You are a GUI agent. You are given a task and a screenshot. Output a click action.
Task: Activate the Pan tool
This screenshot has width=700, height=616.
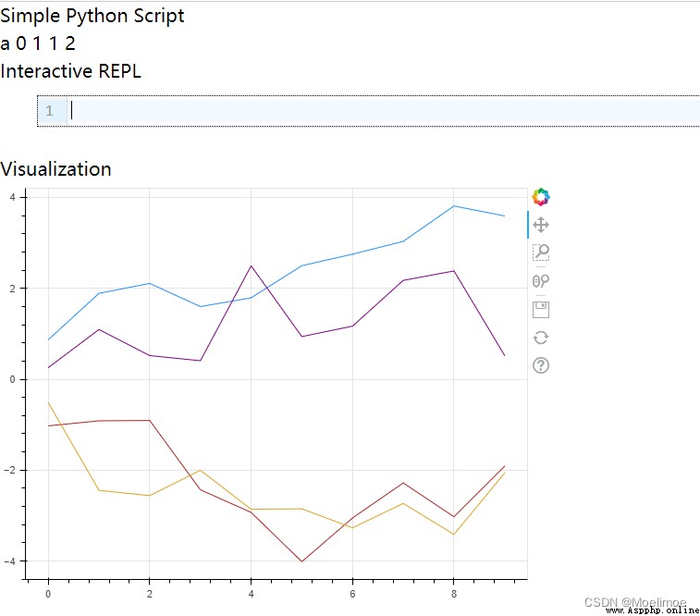[x=541, y=225]
